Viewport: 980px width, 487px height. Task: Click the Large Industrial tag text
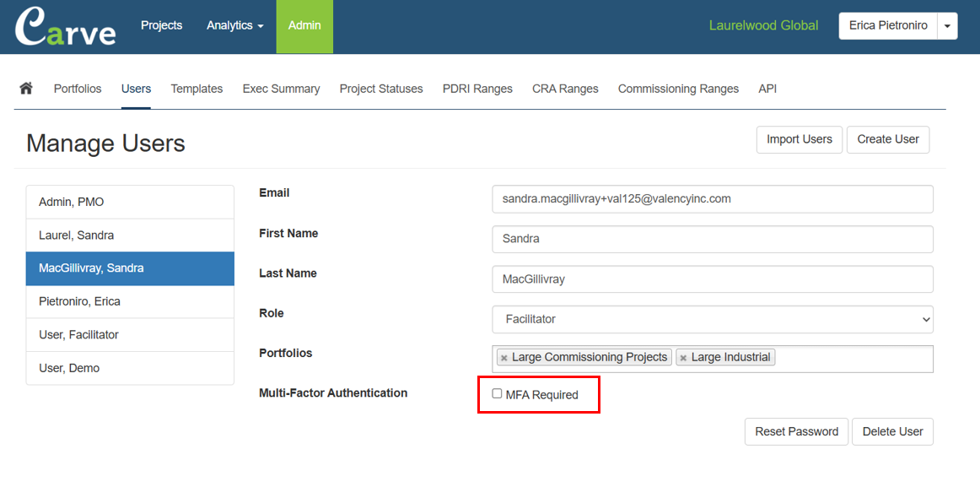(730, 358)
